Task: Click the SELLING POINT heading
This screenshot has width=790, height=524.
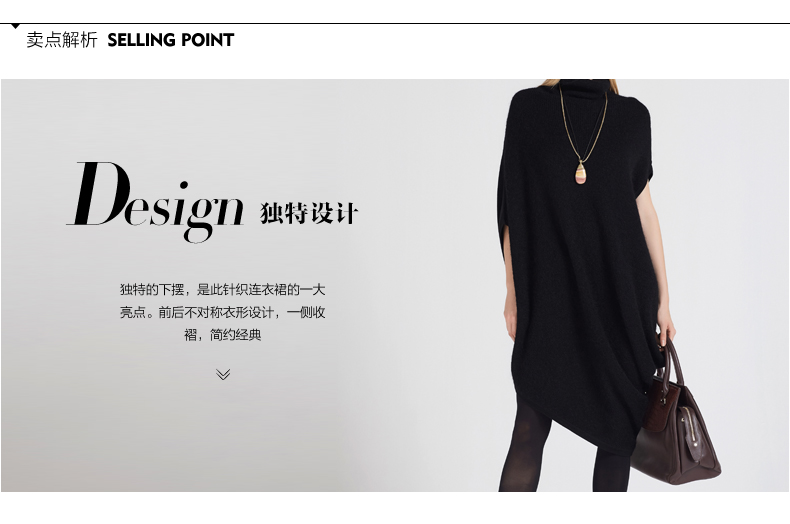Action: point(171,40)
